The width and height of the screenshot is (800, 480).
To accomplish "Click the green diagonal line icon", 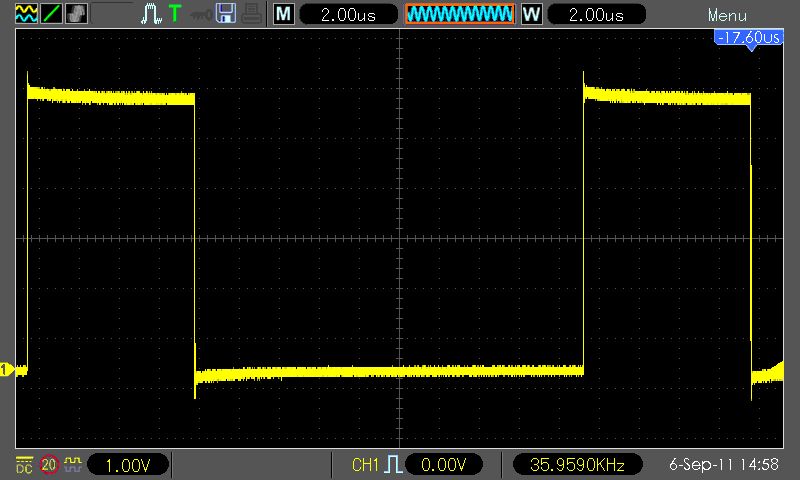I will [x=51, y=14].
